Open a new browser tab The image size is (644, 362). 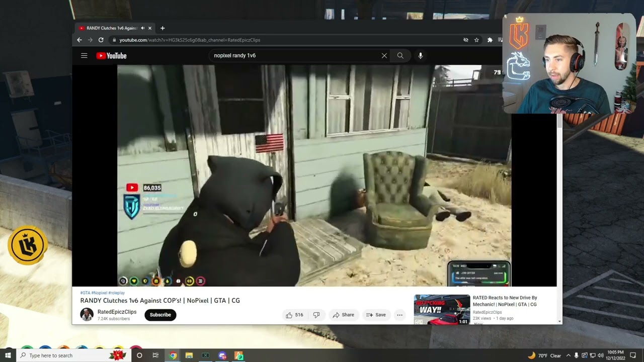click(162, 28)
